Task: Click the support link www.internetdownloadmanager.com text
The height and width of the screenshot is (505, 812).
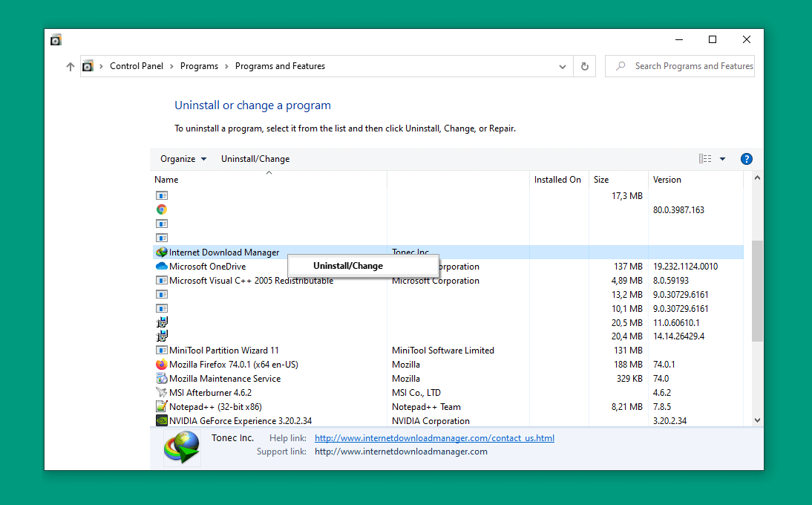Action: [401, 452]
